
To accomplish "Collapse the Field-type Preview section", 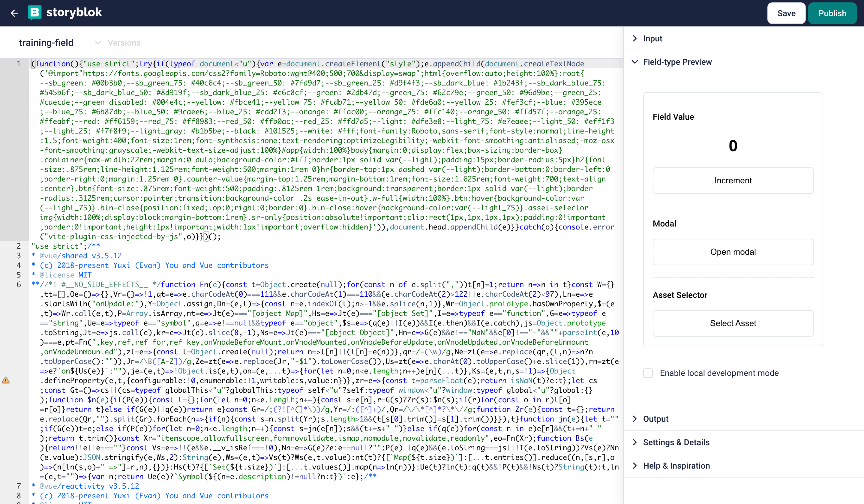I will (x=677, y=62).
